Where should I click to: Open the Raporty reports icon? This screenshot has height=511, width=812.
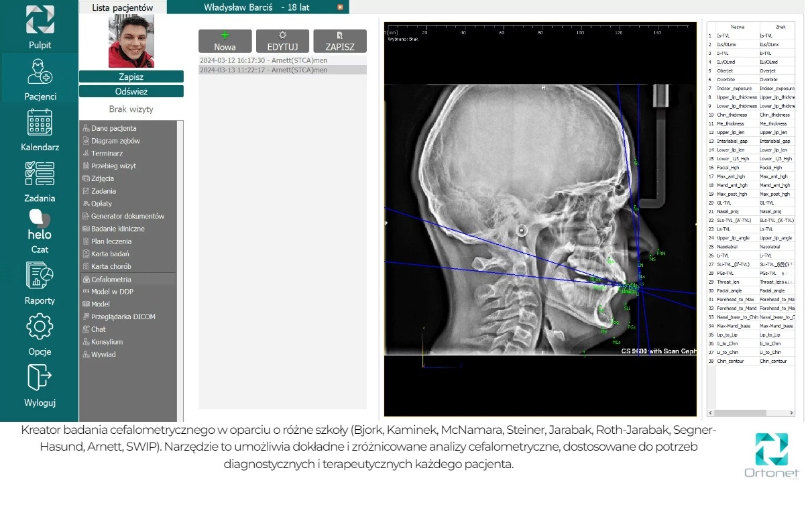coord(40,276)
